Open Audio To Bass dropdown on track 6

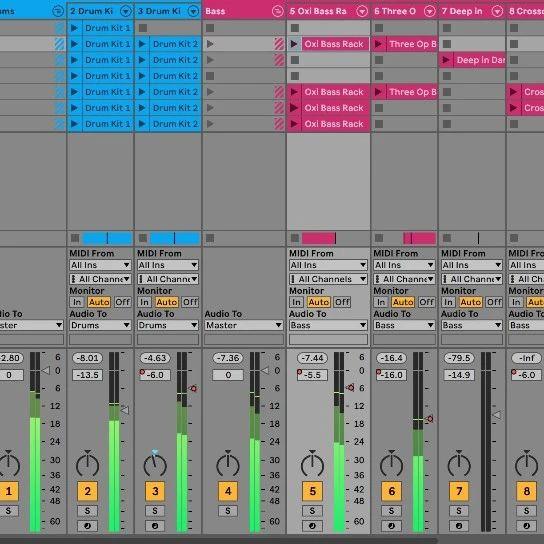coord(404,325)
